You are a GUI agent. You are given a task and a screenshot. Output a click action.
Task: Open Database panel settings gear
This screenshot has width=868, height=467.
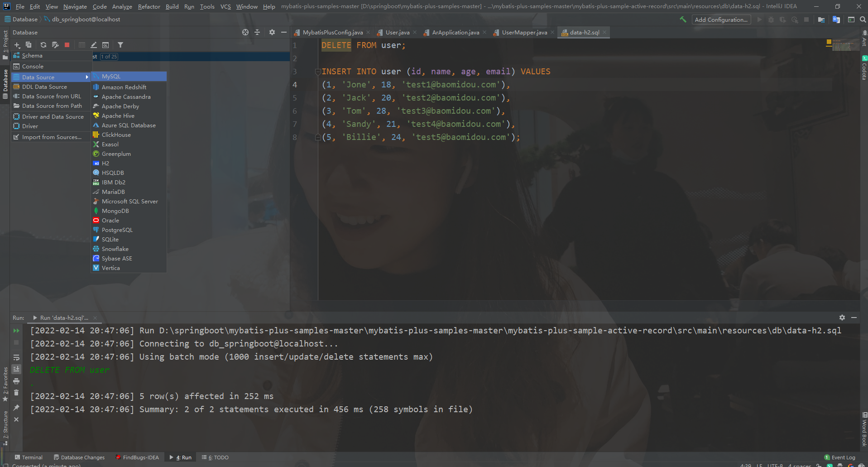coord(272,32)
